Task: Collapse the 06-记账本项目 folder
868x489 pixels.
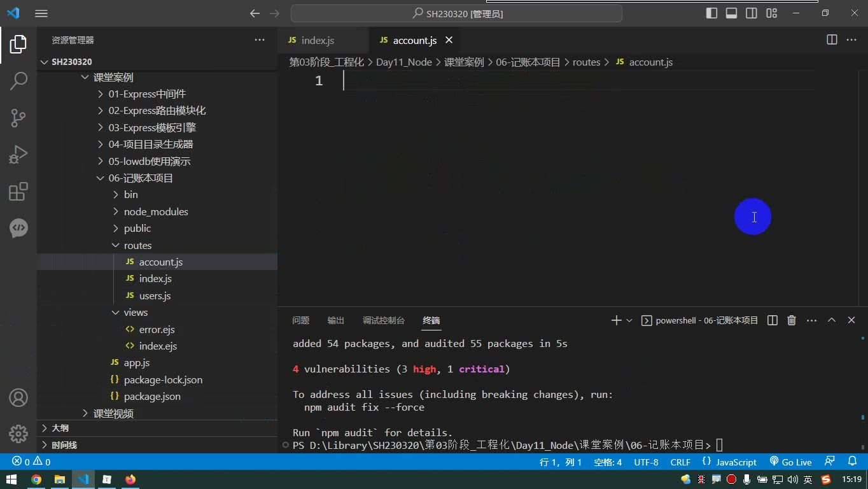Action: (141, 178)
